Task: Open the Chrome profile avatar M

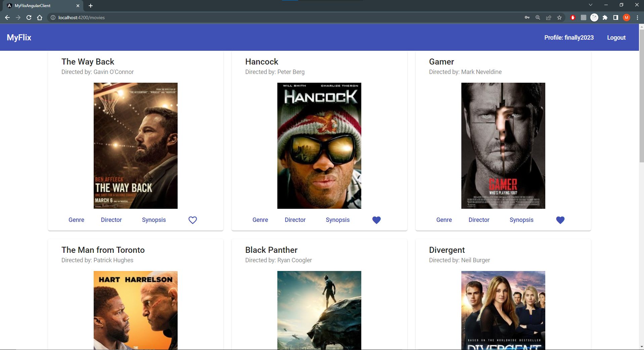Action: tap(627, 17)
